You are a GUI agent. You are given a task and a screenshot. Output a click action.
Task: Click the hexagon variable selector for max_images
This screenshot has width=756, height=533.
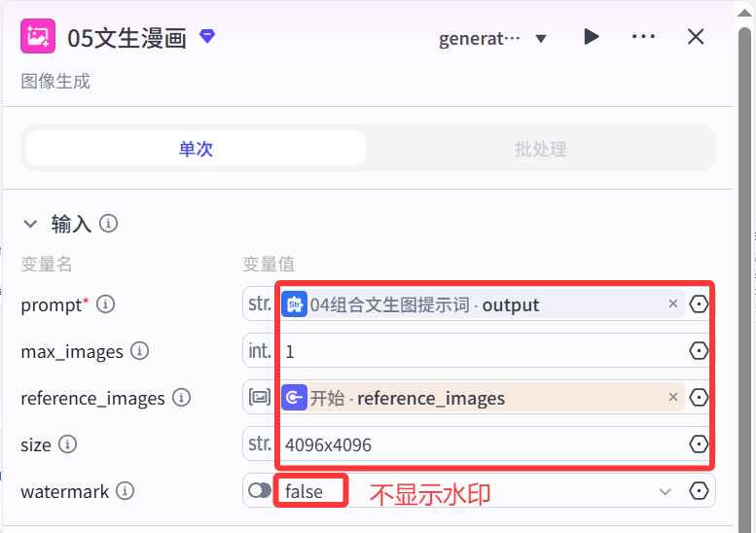[699, 351]
